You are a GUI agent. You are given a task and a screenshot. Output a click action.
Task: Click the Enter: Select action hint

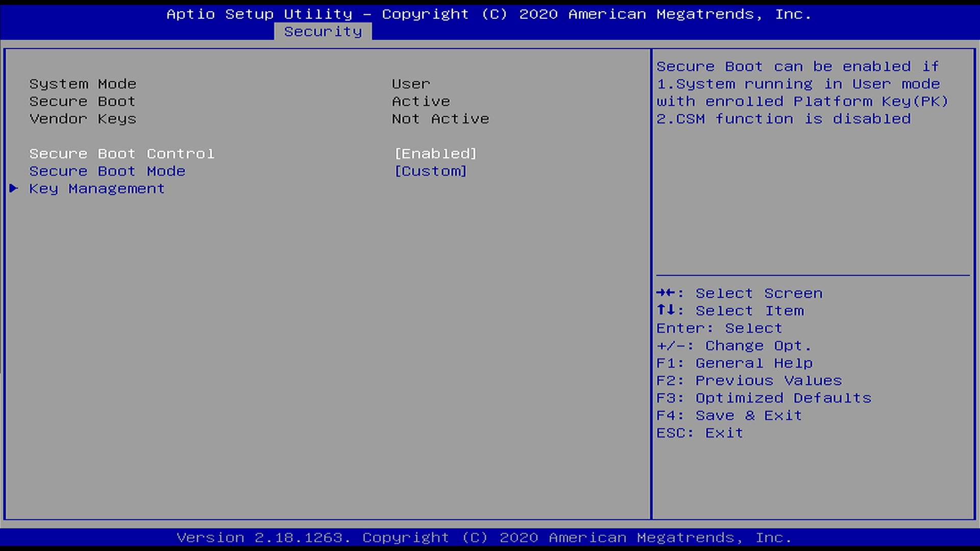click(x=719, y=328)
